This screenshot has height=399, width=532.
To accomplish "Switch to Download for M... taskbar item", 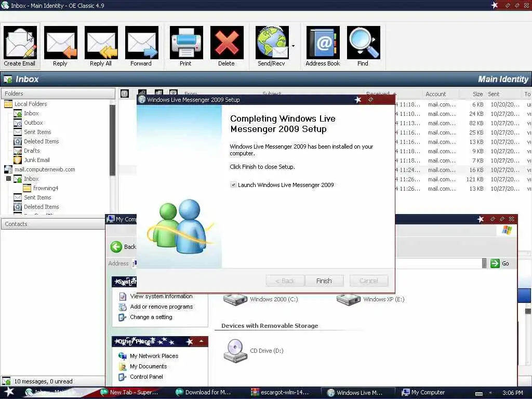I will [x=204, y=393].
